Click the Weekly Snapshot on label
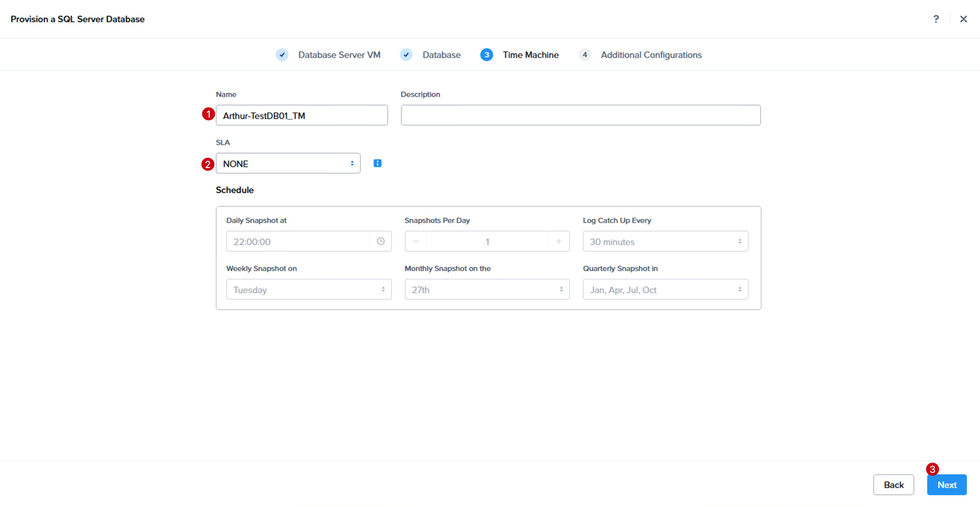Screen dimensions: 980x507 tap(261, 268)
